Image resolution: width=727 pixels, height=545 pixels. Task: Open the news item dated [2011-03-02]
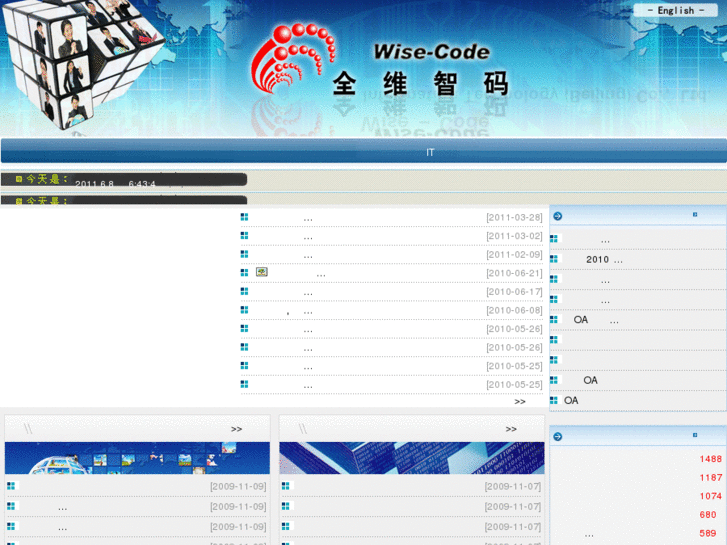coord(392,236)
